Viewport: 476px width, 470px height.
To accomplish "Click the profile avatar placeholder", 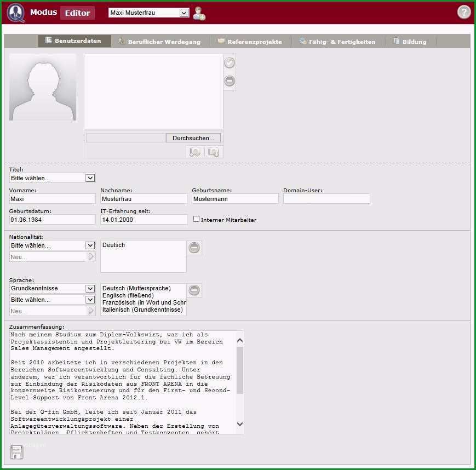I will pyautogui.click(x=43, y=88).
